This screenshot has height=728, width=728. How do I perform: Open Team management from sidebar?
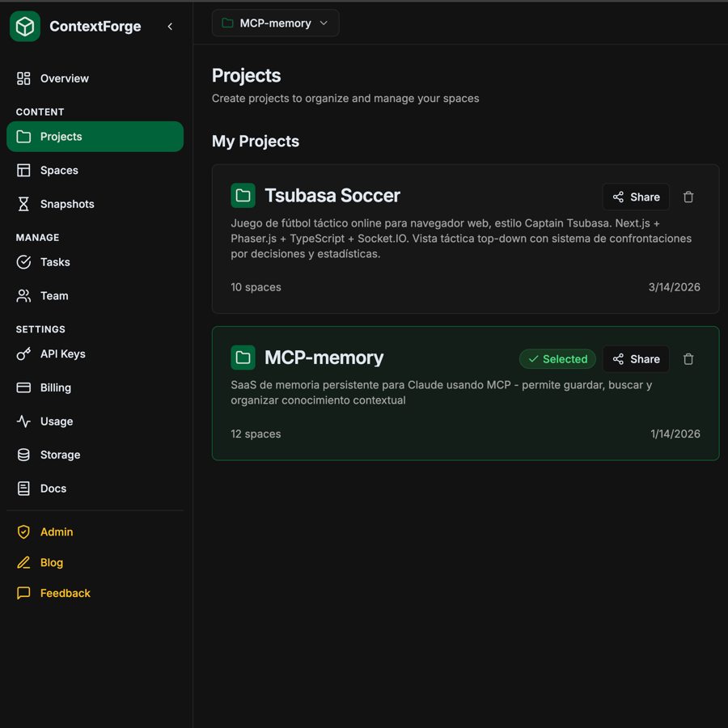(52, 295)
